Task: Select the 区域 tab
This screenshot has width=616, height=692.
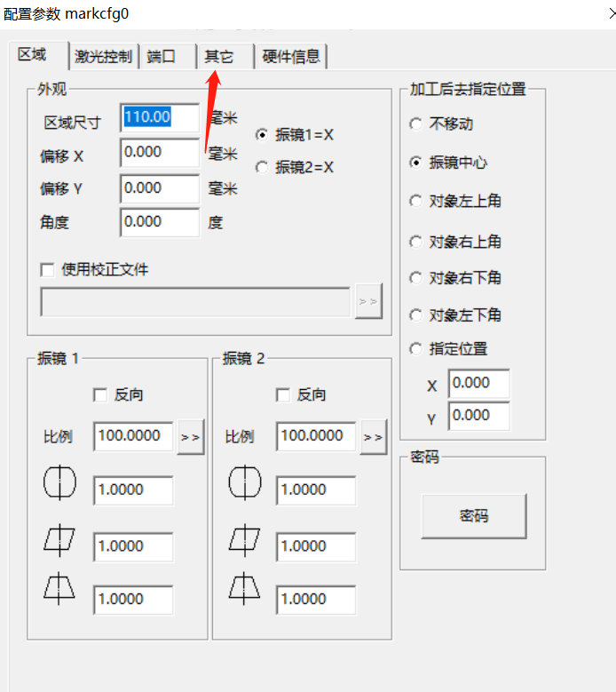Action: point(39,55)
